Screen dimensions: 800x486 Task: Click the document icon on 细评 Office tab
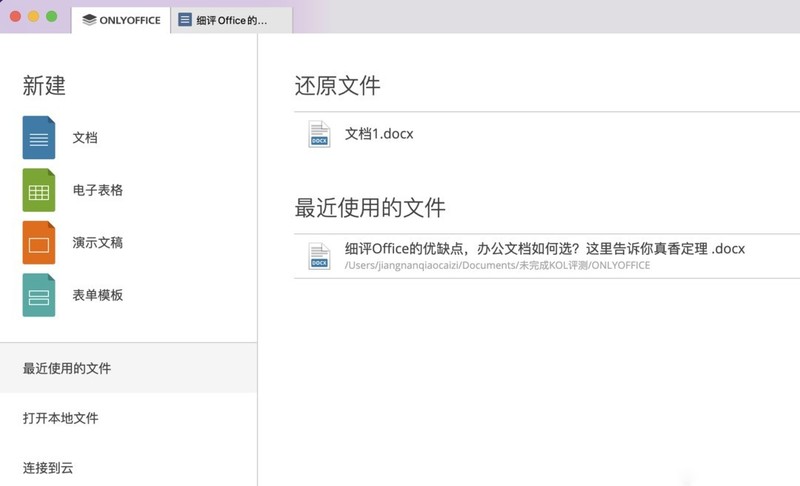[x=185, y=20]
